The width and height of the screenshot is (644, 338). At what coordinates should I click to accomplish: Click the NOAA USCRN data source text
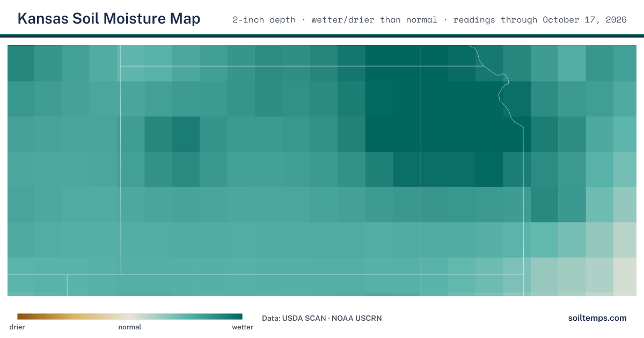coord(357,318)
